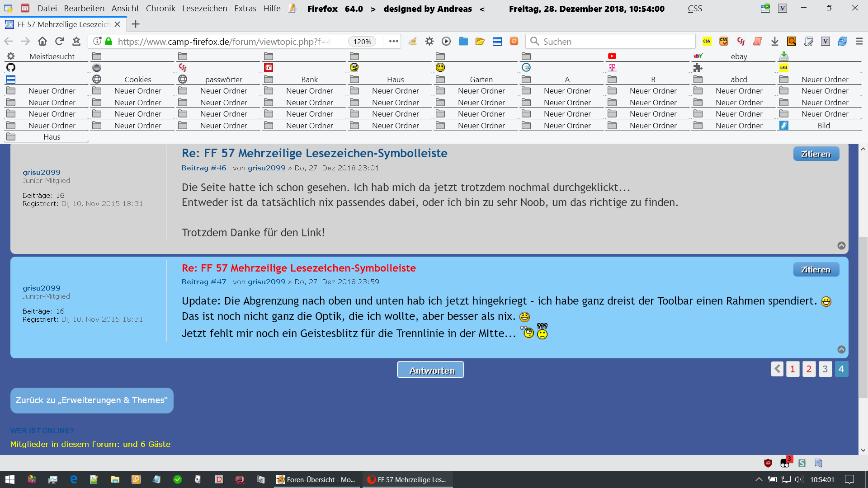868x488 pixels.
Task: Open the downloads arrow icon
Action: coord(774,41)
